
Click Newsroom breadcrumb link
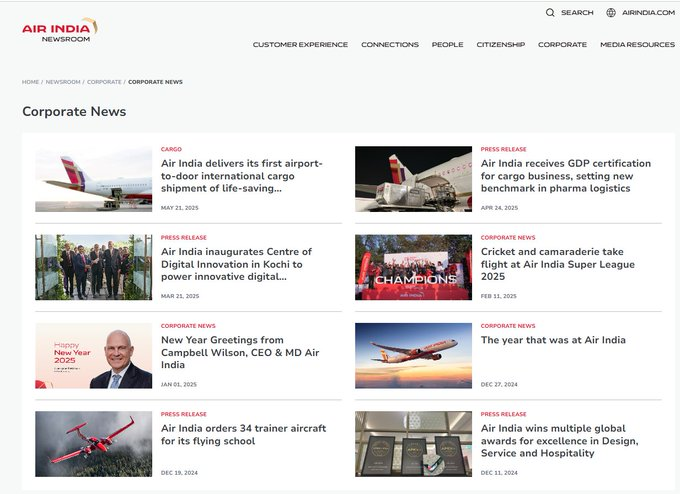pyautogui.click(x=63, y=82)
